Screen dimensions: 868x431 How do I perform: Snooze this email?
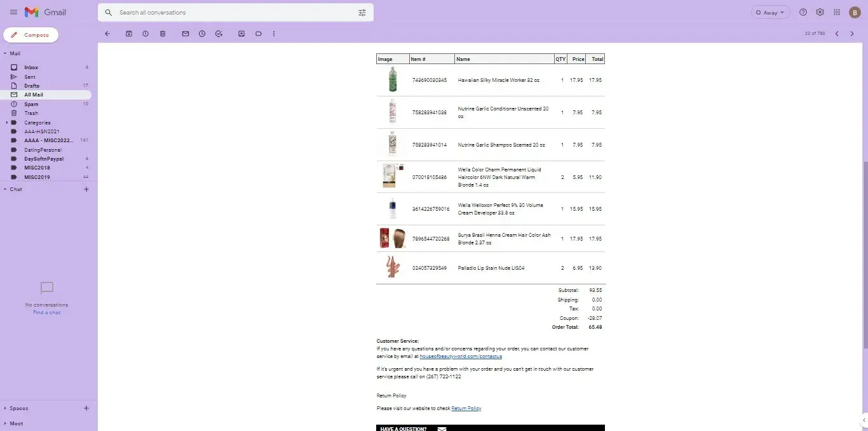pos(202,34)
